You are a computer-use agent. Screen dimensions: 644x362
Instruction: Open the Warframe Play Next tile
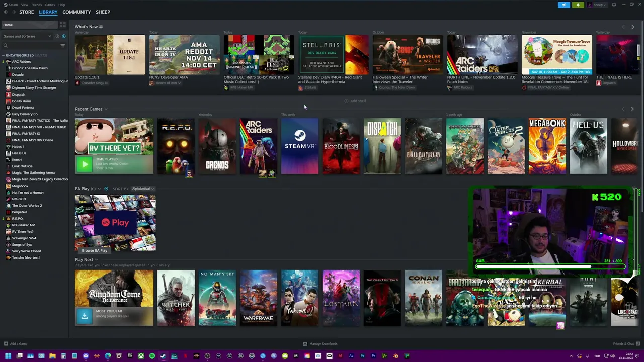(259, 298)
